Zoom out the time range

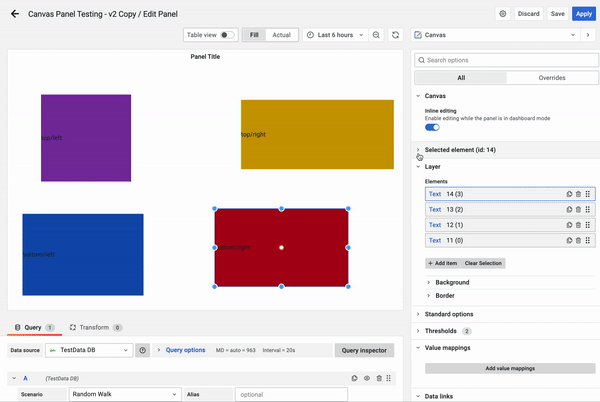tap(376, 34)
